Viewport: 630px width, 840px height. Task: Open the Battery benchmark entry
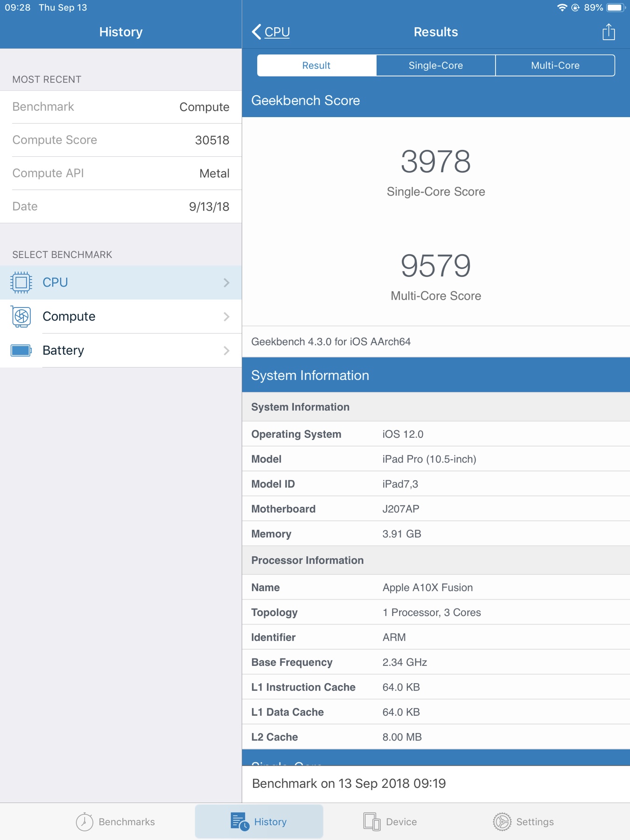tap(121, 350)
